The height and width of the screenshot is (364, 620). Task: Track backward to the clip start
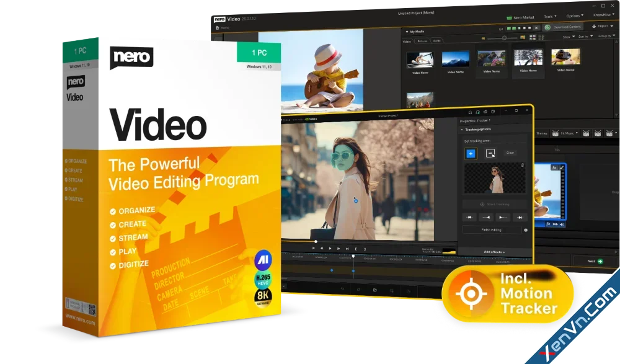(x=469, y=217)
